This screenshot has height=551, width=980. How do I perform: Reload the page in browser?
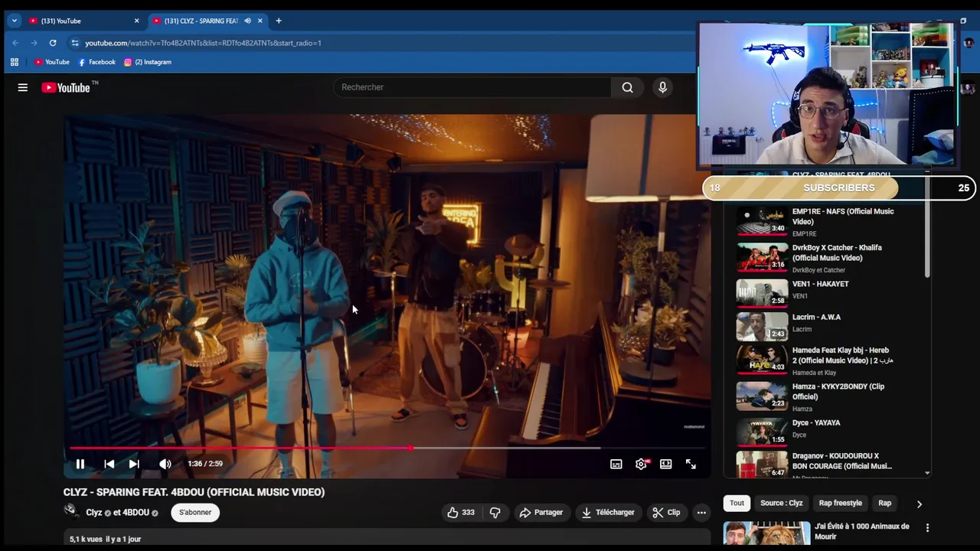pos(53,43)
